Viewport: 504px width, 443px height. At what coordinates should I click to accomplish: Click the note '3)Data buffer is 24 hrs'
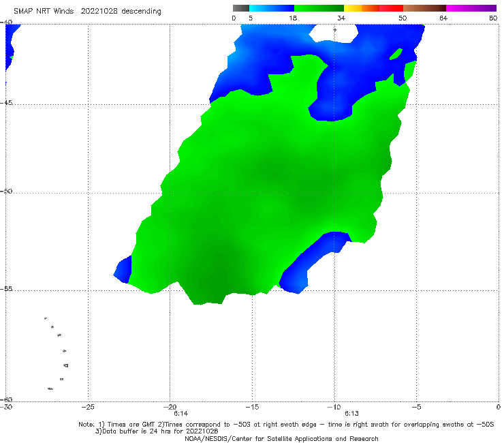[x=157, y=431]
